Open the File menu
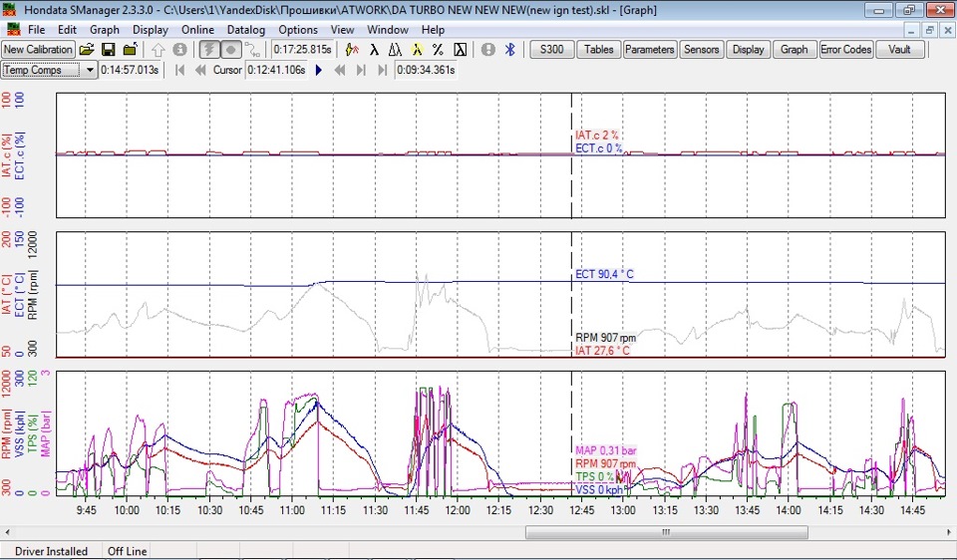The width and height of the screenshot is (957, 560). click(36, 29)
